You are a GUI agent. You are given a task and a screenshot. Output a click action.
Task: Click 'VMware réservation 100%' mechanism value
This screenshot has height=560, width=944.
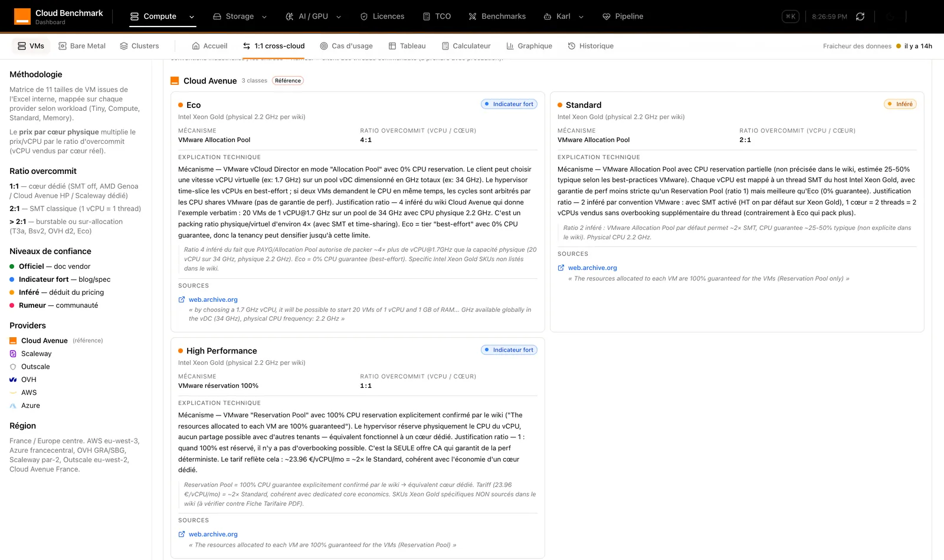tap(218, 386)
